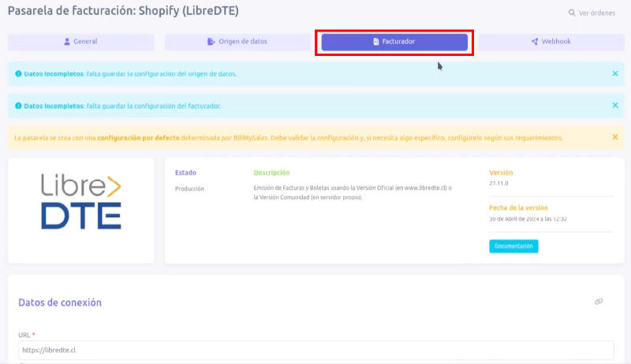The image size is (631, 364).
Task: Click the 'Estado' column heading
Action: pyautogui.click(x=185, y=173)
